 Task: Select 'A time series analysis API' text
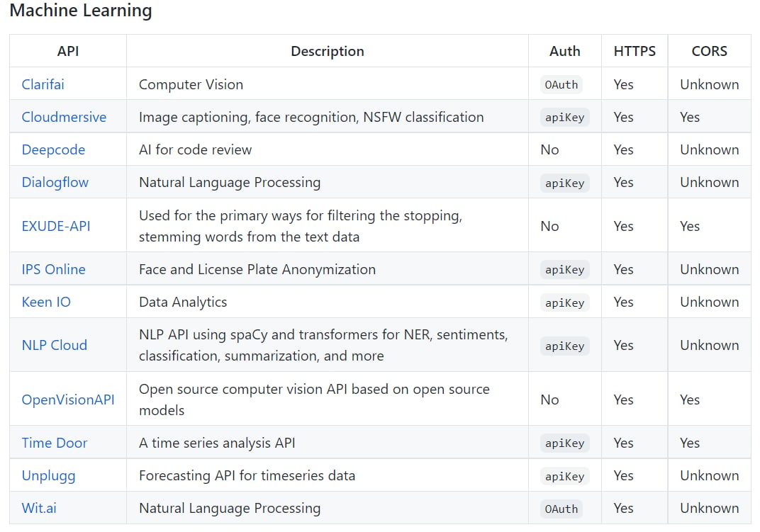point(217,443)
